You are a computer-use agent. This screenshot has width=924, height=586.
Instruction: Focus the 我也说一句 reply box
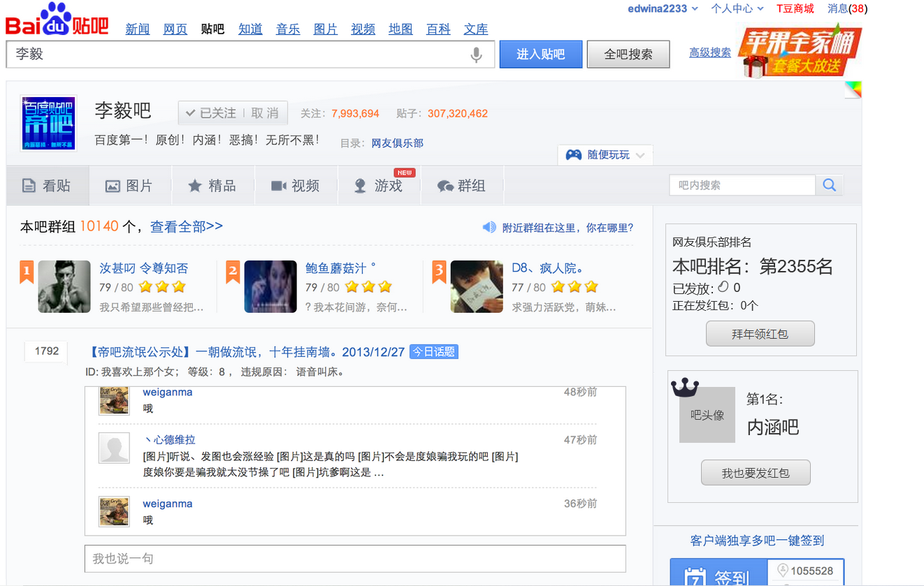tap(355, 559)
